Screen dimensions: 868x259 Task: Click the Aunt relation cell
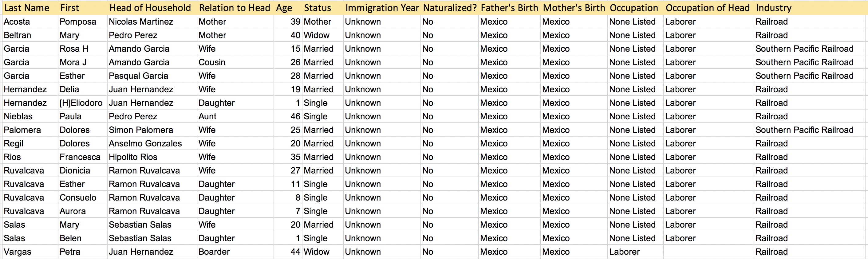click(235, 116)
